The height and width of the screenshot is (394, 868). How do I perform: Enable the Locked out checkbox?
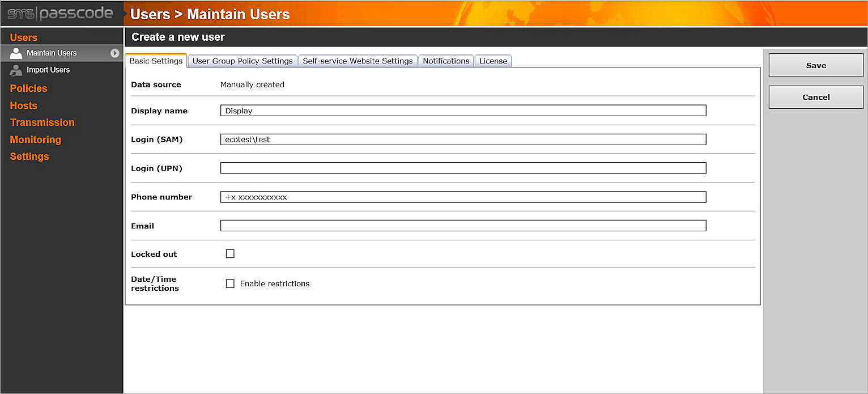(x=230, y=253)
